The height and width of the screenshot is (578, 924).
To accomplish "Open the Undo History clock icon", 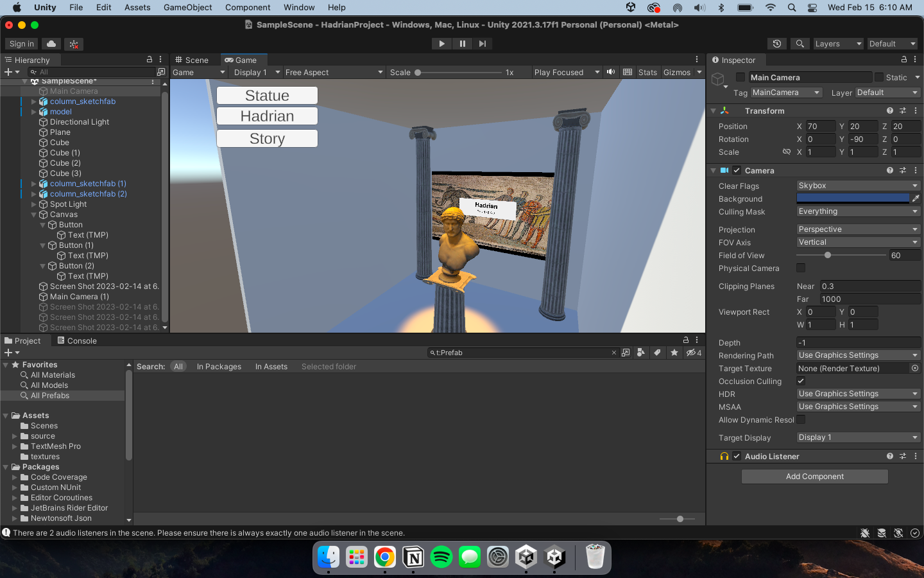I will [x=777, y=44].
